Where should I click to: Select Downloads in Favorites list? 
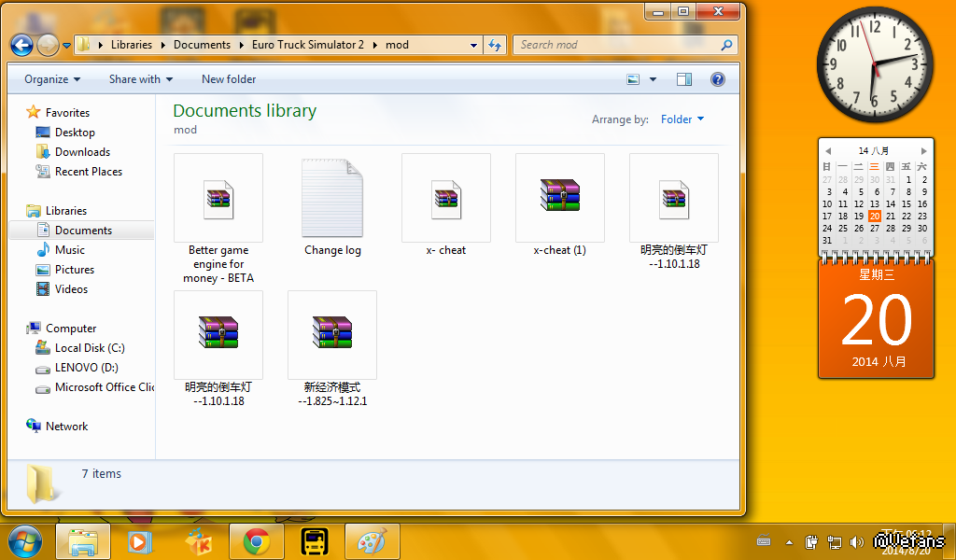pyautogui.click(x=82, y=152)
